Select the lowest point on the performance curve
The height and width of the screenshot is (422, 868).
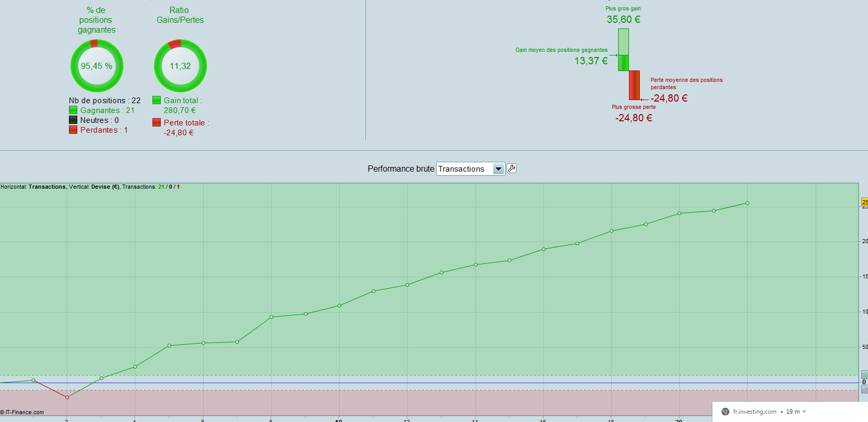(67, 398)
